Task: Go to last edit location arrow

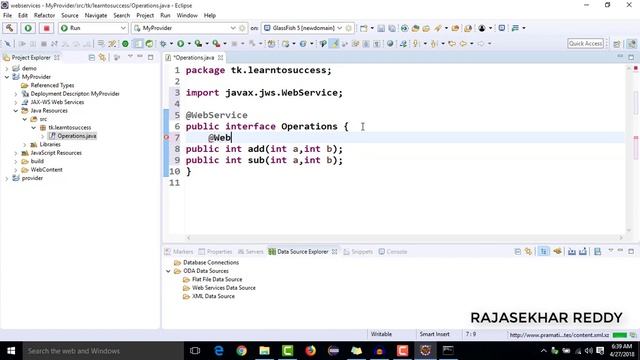Action: tap(452, 44)
